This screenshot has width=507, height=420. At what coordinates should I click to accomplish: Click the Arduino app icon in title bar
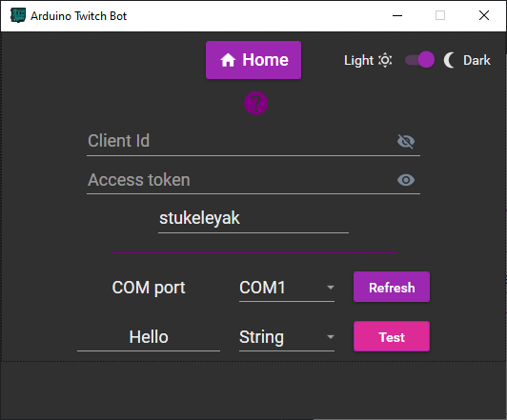click(18, 15)
